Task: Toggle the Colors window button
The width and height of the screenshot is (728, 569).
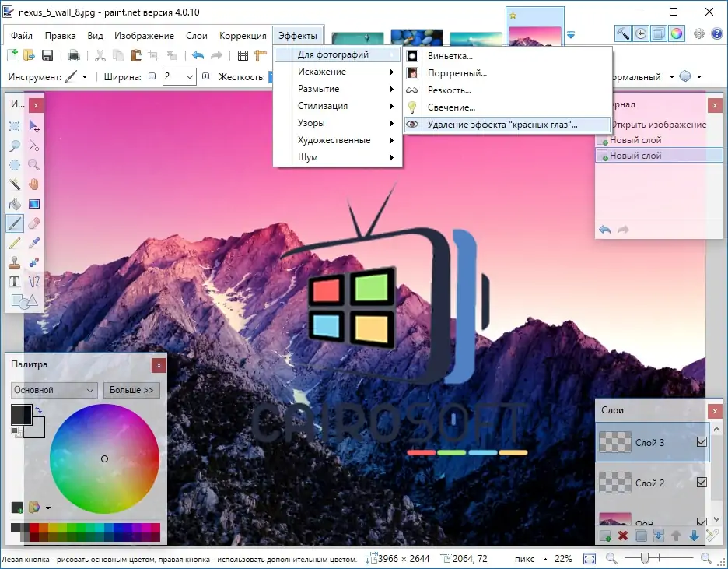Action: coord(677,33)
